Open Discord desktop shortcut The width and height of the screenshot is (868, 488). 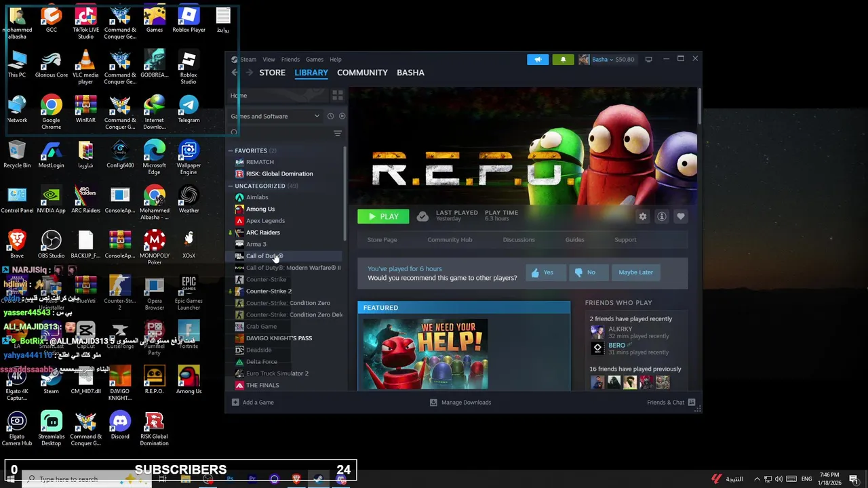120,426
